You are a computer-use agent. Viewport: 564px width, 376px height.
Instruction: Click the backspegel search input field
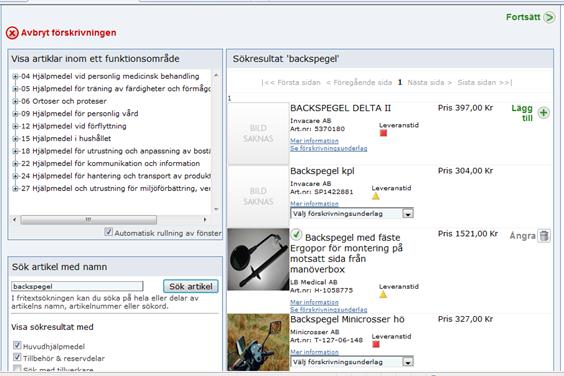77,286
